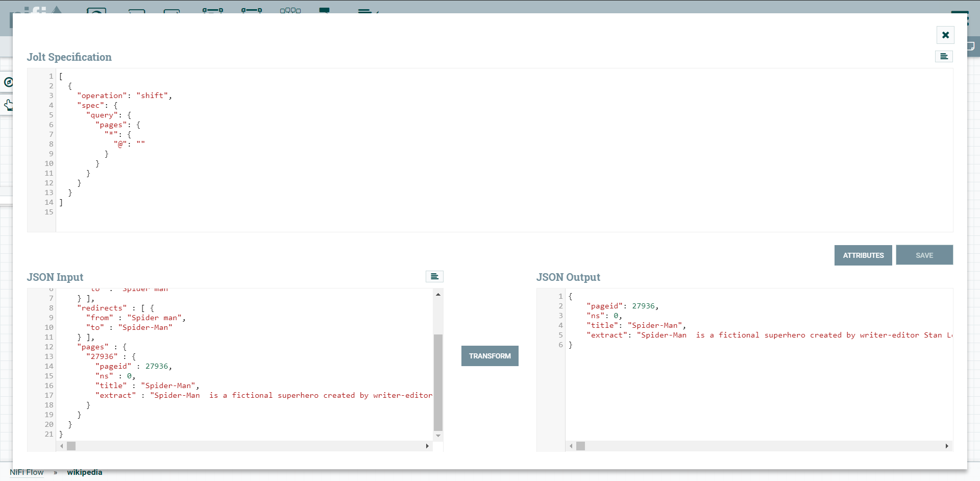Click JSON Output horizontal scroll right arrow
This screenshot has width=980, height=481.
pos(947,446)
